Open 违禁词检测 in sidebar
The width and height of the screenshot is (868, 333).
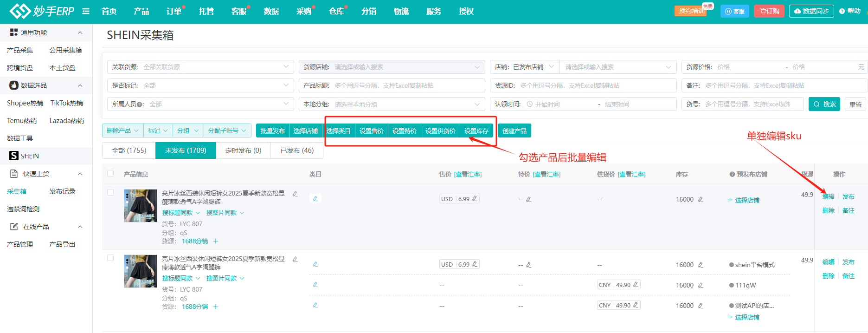[x=23, y=209]
